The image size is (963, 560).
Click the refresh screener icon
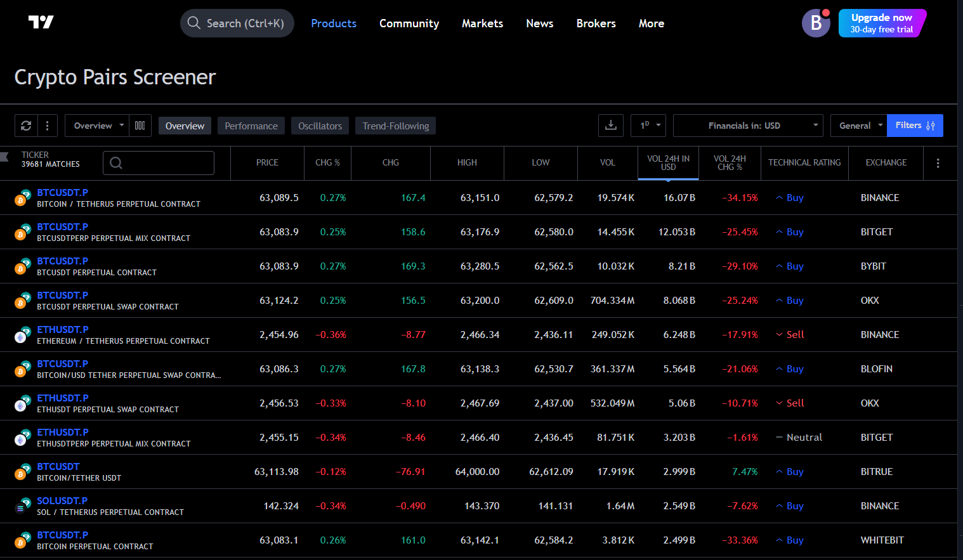click(26, 126)
